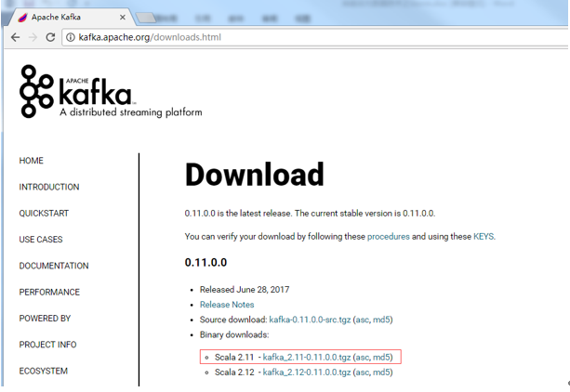Screen dimensions: 570x392
Task: Open the Release Notes link
Action: pyautogui.click(x=227, y=305)
